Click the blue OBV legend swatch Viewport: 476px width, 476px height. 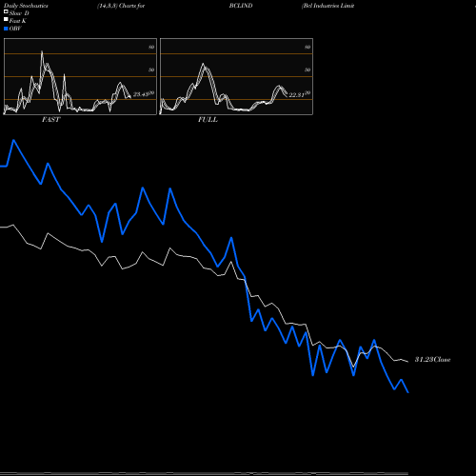pos(6,29)
